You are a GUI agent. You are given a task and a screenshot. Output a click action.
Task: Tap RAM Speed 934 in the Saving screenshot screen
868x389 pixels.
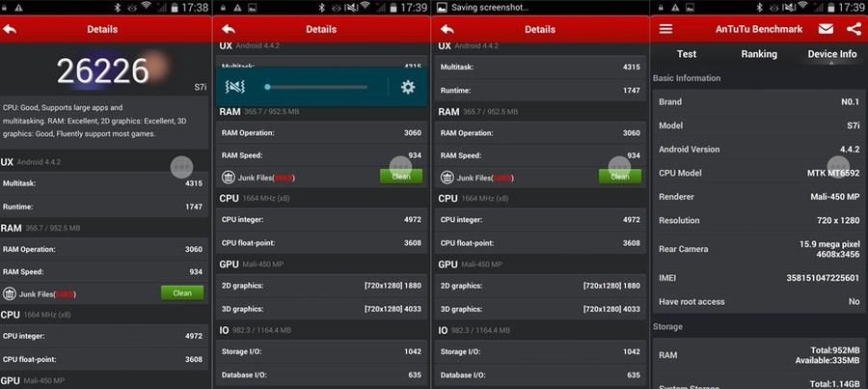click(540, 155)
